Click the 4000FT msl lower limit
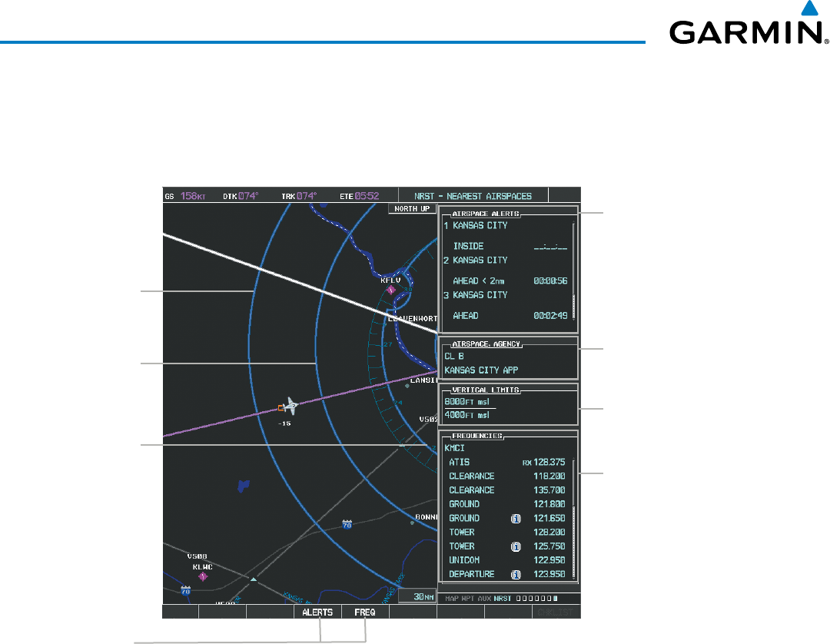 (x=467, y=416)
